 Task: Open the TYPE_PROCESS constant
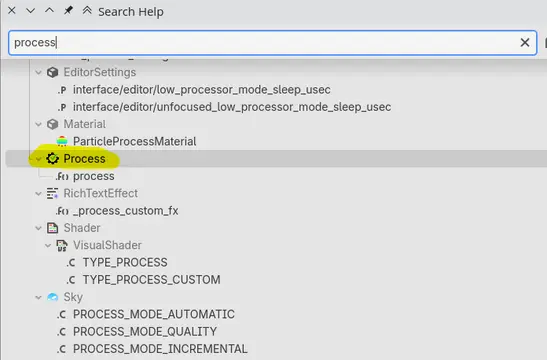pos(125,262)
